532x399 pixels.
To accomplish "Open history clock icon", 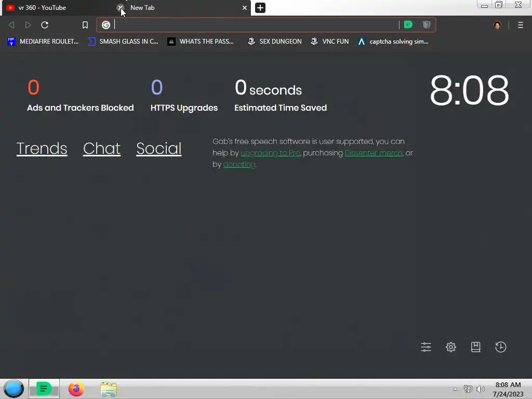I will click(501, 347).
